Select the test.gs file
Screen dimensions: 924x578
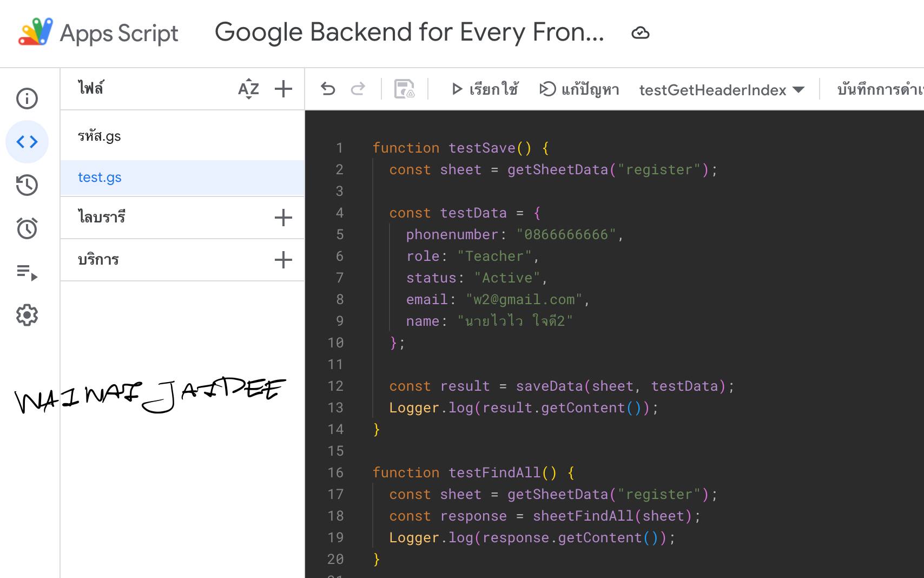[x=182, y=178]
